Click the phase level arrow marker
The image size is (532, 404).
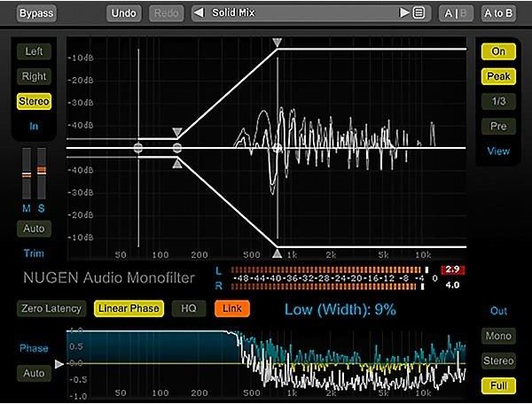pyautogui.click(x=59, y=363)
